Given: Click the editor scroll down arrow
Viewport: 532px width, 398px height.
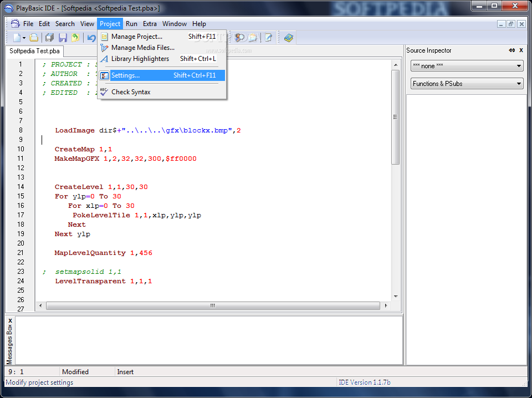Looking at the screenshot, I should 396,296.
